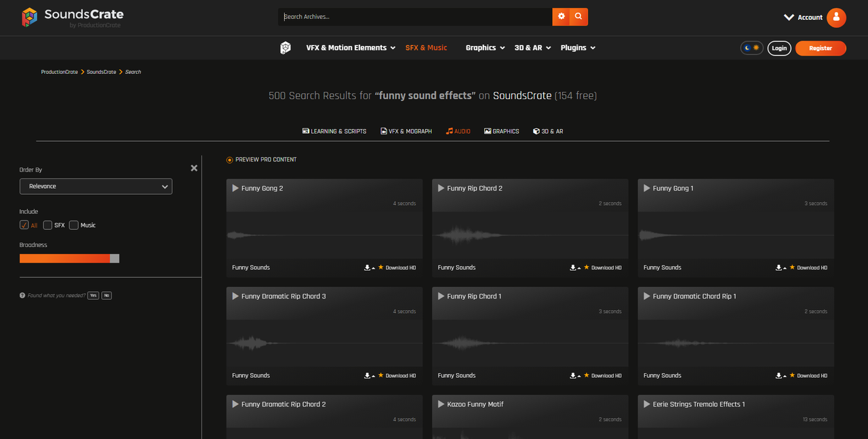Viewport: 868px width, 439px height.
Task: Play Funny Dramatic Chord Rip 1
Action: pos(647,296)
